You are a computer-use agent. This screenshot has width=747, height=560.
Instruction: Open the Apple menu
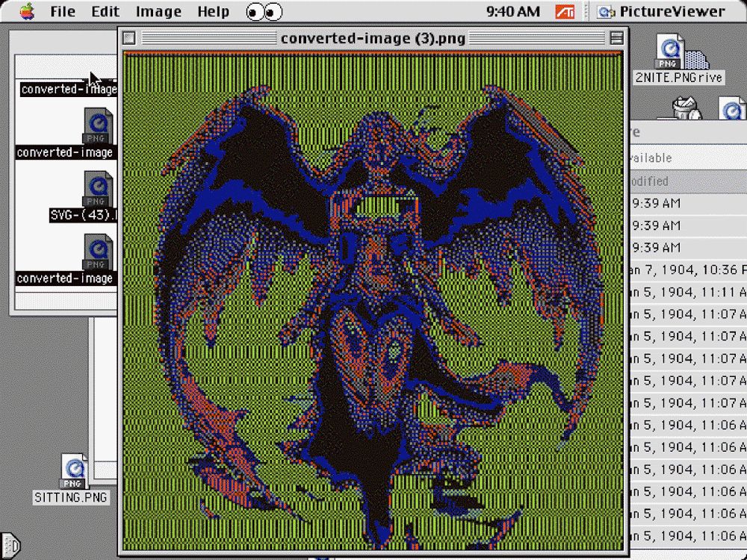[28, 11]
